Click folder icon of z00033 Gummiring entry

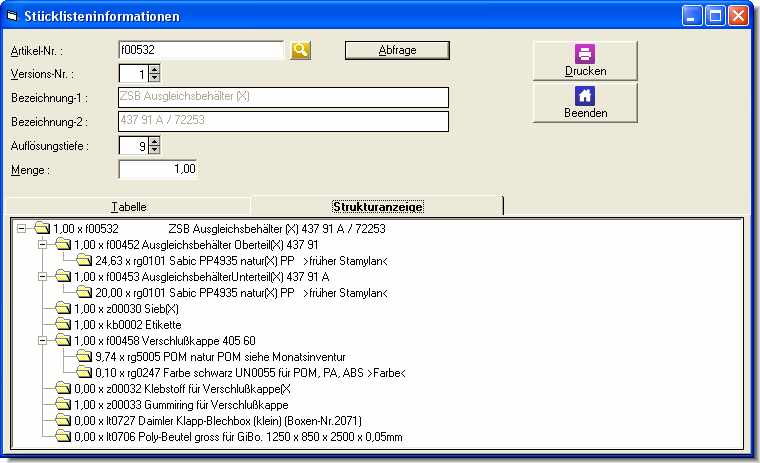click(x=63, y=405)
